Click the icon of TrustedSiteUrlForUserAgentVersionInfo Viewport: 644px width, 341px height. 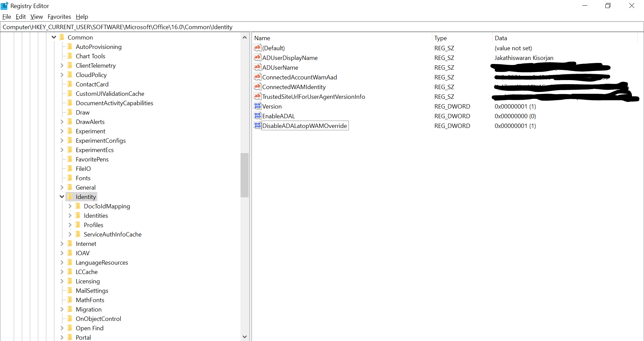coord(257,96)
